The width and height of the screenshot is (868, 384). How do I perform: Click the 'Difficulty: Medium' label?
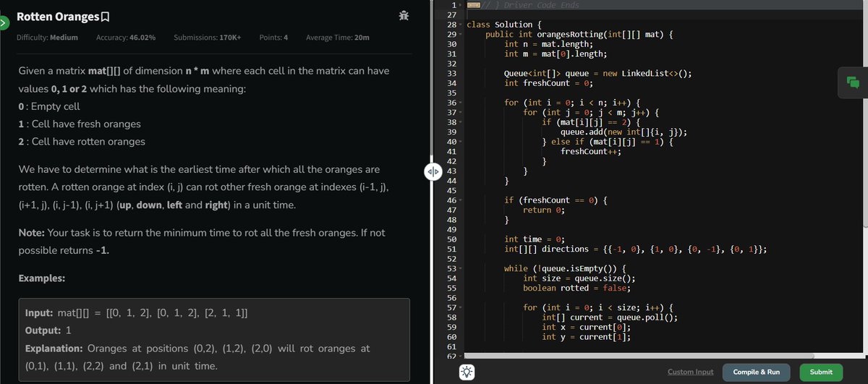point(47,38)
